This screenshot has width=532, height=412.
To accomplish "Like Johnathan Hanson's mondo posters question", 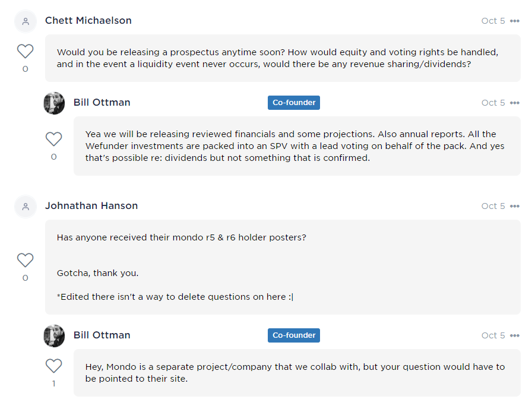I will point(25,260).
